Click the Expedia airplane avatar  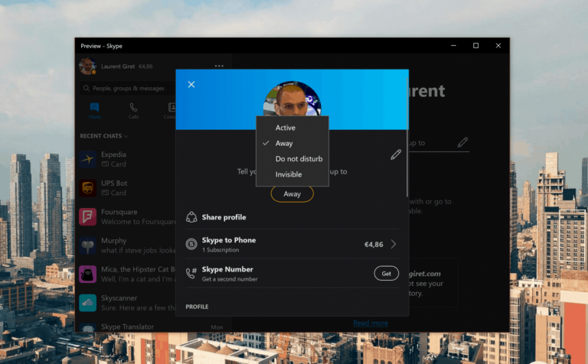(x=87, y=159)
